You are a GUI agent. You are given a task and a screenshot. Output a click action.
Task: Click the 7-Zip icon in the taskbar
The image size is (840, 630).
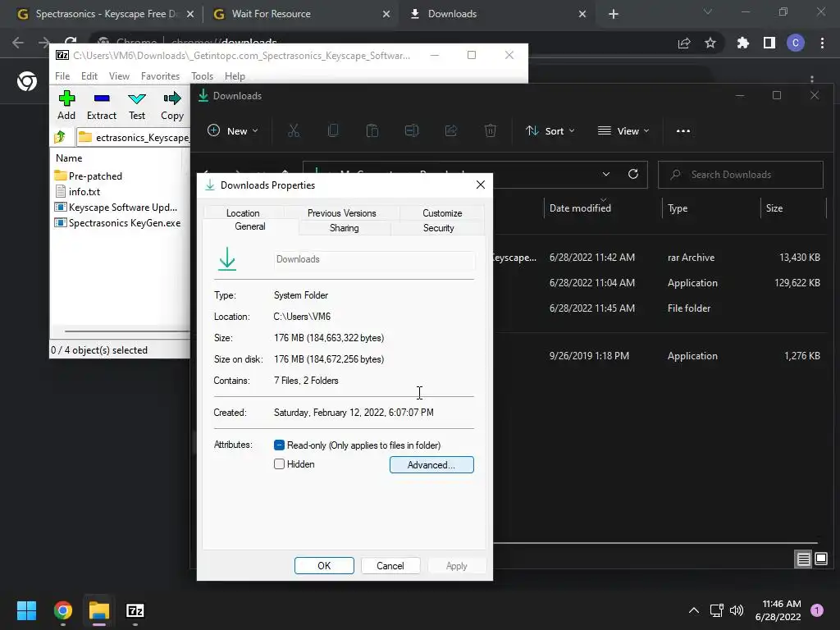click(x=135, y=610)
